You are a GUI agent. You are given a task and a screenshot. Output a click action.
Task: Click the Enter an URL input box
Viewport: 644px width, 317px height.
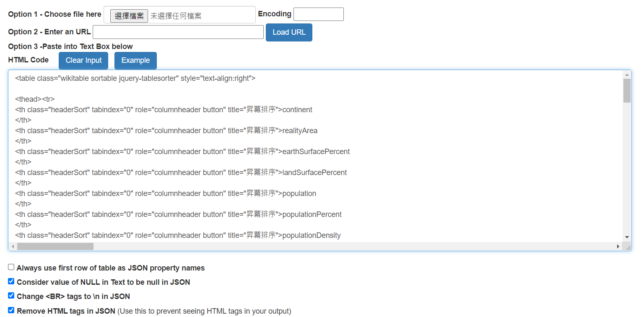pyautogui.click(x=178, y=32)
